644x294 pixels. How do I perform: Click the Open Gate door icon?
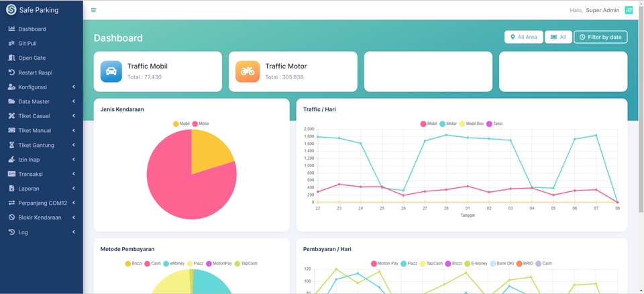(11, 58)
